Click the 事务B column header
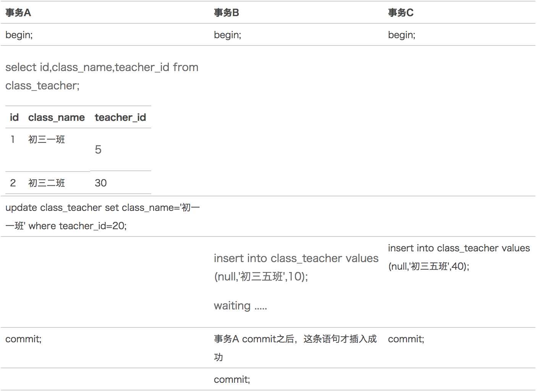The image size is (537, 392). click(226, 13)
